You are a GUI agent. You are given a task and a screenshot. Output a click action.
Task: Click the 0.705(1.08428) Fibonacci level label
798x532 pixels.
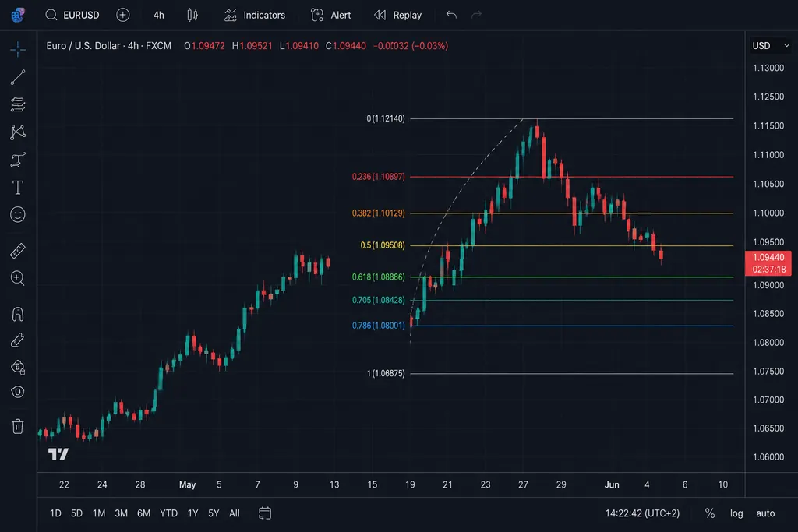tap(379, 300)
